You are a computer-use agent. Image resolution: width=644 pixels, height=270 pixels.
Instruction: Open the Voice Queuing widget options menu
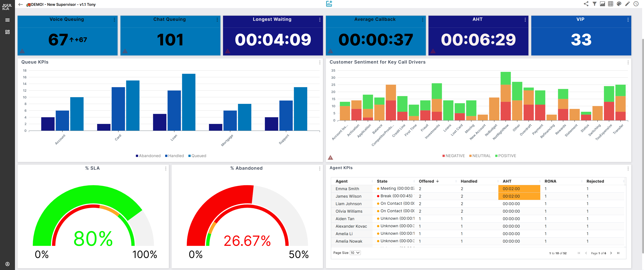[115, 19]
